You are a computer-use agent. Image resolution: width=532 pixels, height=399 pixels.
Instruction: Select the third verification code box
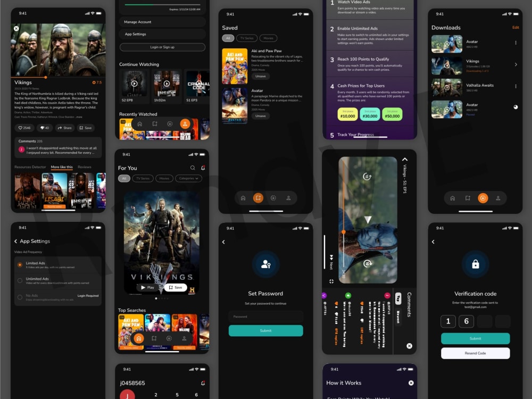click(x=485, y=321)
